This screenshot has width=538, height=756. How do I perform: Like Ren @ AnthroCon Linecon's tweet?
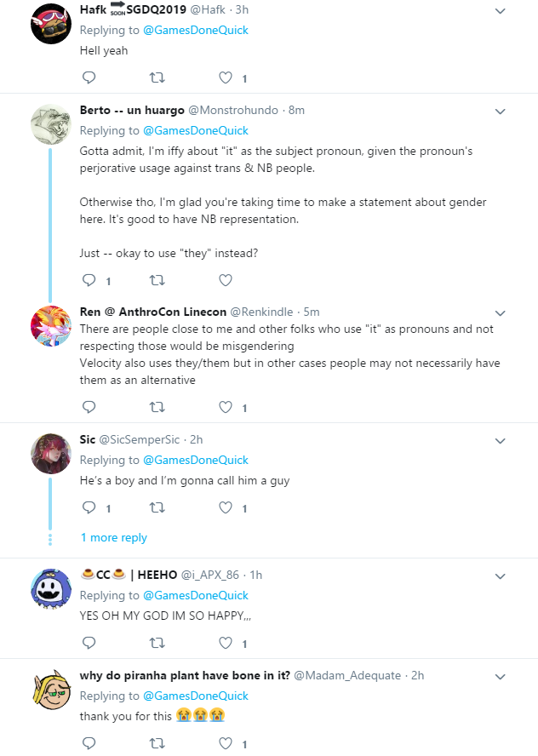tap(226, 408)
